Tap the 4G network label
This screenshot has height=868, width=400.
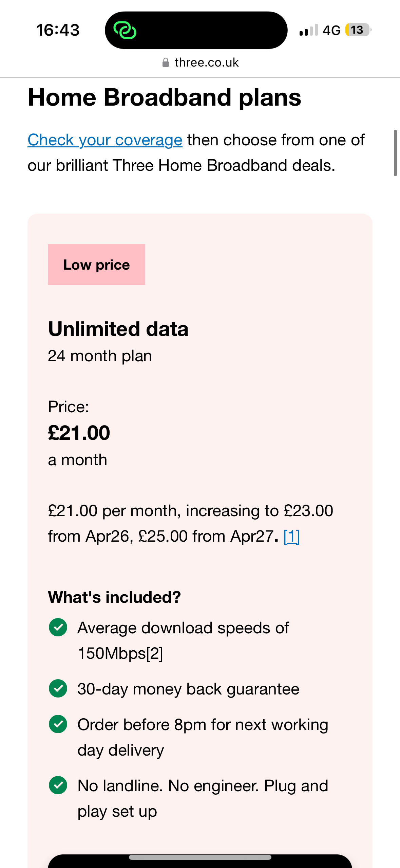click(x=331, y=30)
